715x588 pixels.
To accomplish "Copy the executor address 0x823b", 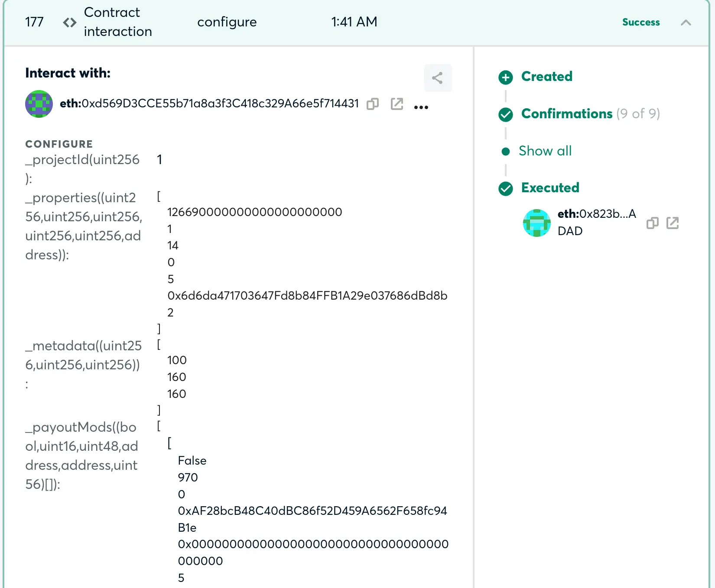I will (652, 223).
